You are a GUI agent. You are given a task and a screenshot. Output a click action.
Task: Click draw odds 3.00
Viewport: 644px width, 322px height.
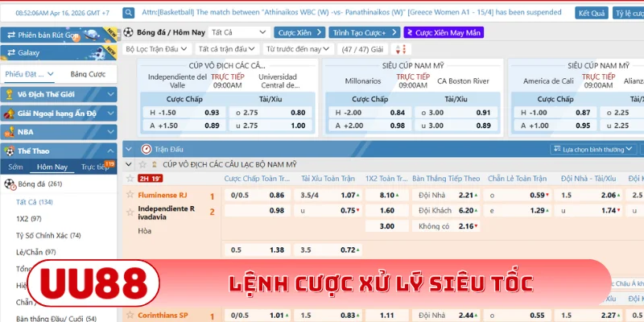coord(387,226)
